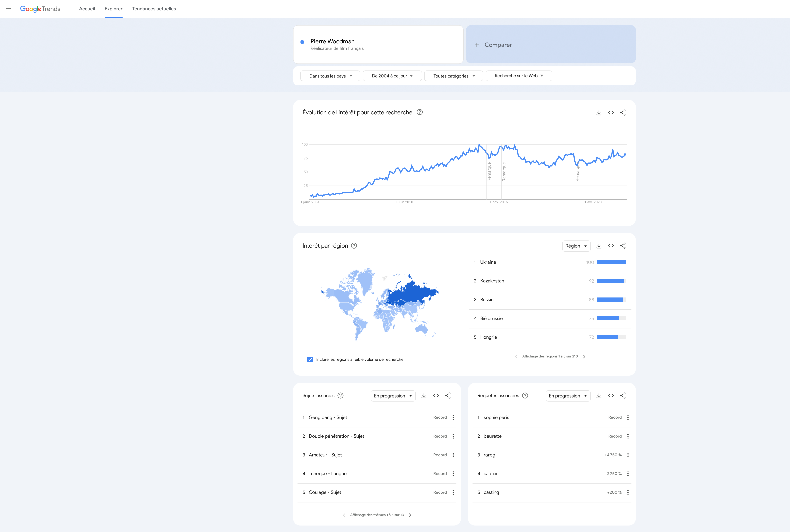
Task: Click the Comparer button
Action: (x=550, y=44)
